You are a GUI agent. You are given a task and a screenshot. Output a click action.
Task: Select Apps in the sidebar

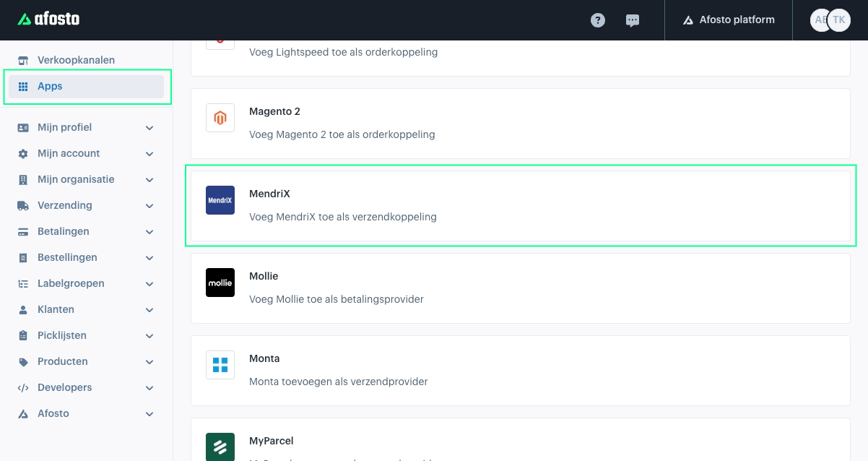click(86, 86)
